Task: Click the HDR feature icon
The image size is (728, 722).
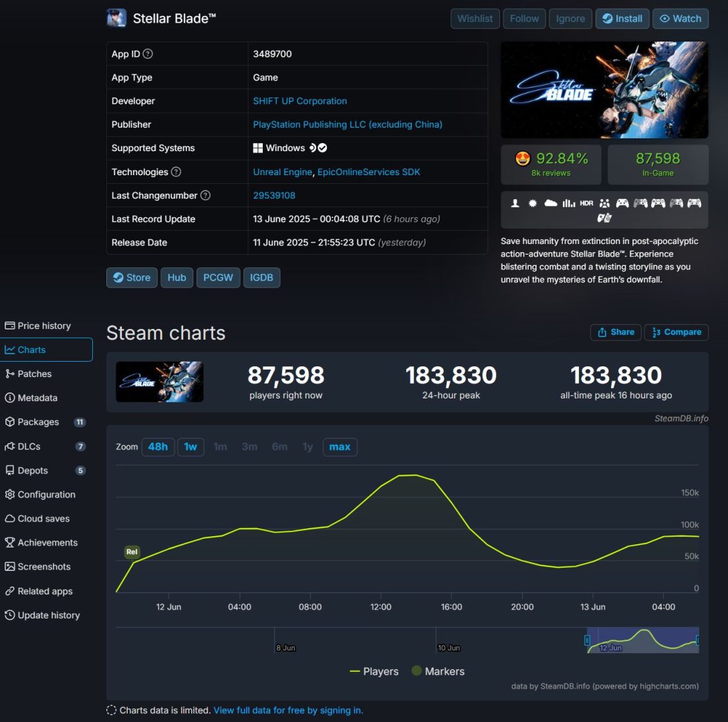Action: pyautogui.click(x=586, y=203)
